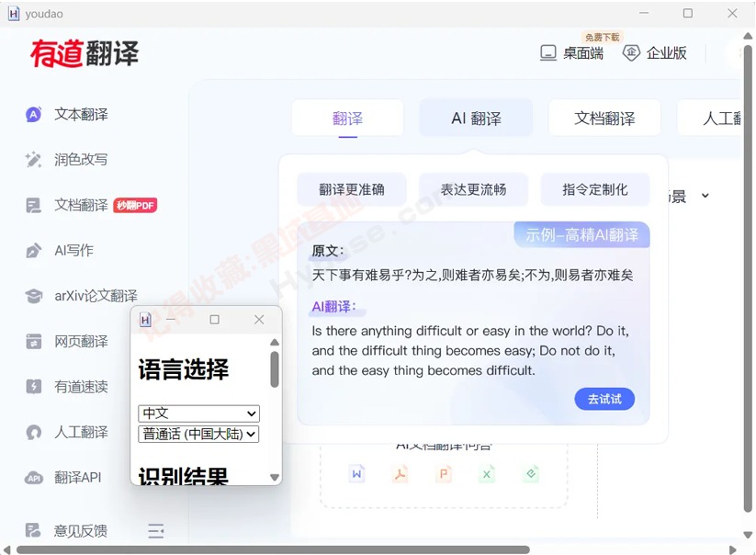Click the main window horizontal scrollbar thumb
The height and width of the screenshot is (555, 756).
273,550
